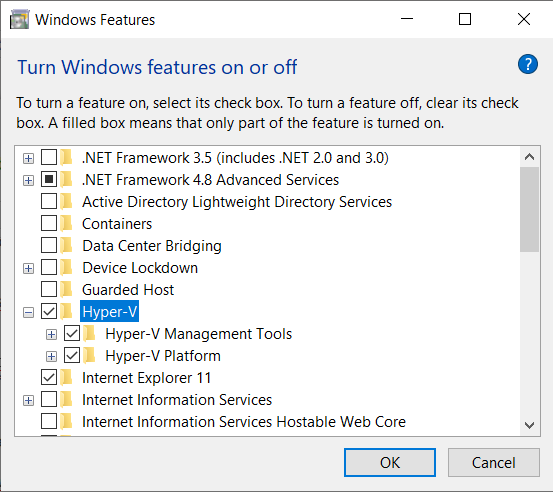Uncheck the Hyper-V feature checkbox

(x=49, y=311)
